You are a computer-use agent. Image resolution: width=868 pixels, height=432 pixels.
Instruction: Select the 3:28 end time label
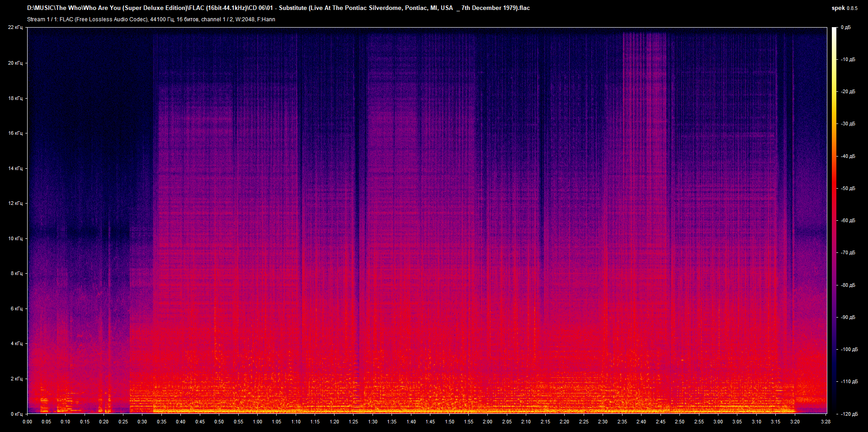(826, 422)
